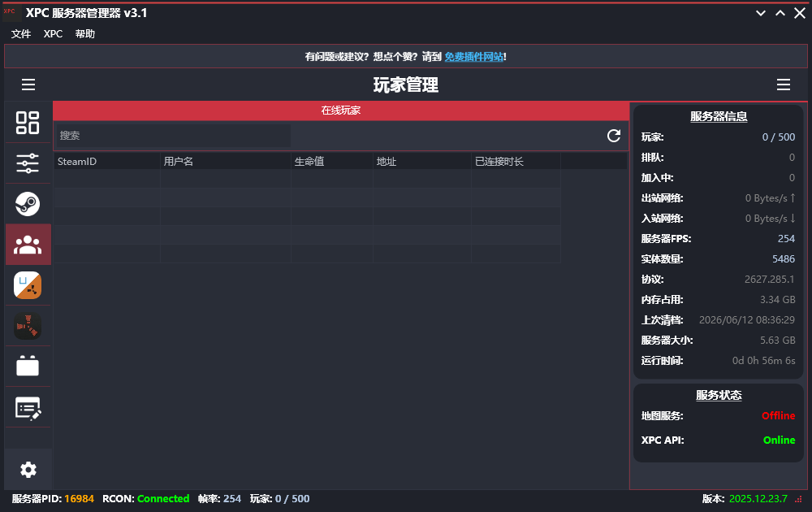The height and width of the screenshot is (512, 812).
Task: Open the XPC menu
Action: pos(53,33)
